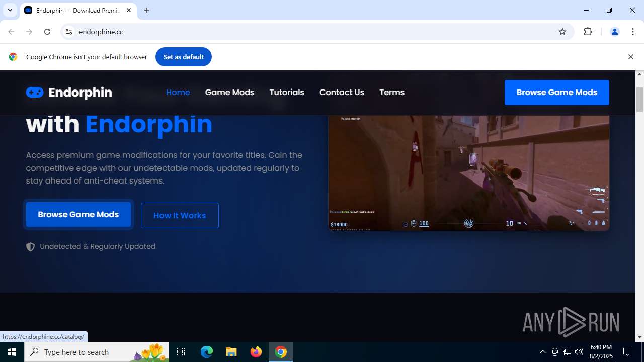
Task: Click the Chrome taskbar icon
Action: (x=281, y=352)
